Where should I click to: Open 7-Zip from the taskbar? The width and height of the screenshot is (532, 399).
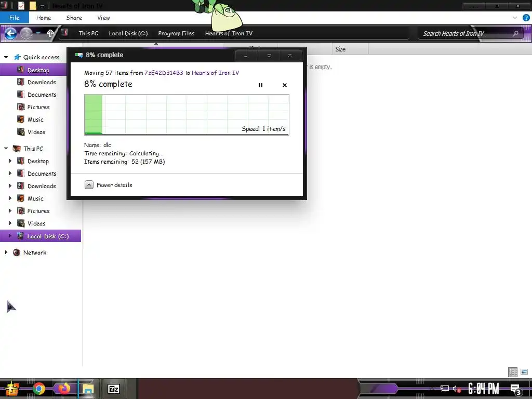114,389
